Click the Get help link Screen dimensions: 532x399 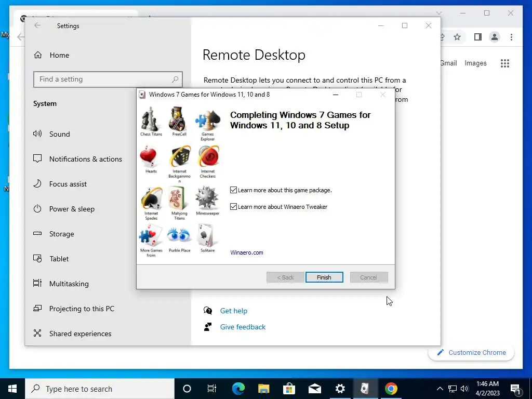tap(233, 311)
